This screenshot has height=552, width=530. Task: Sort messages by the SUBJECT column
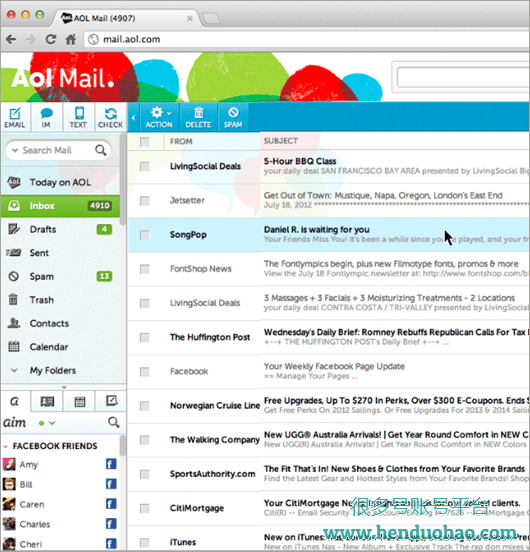(281, 141)
